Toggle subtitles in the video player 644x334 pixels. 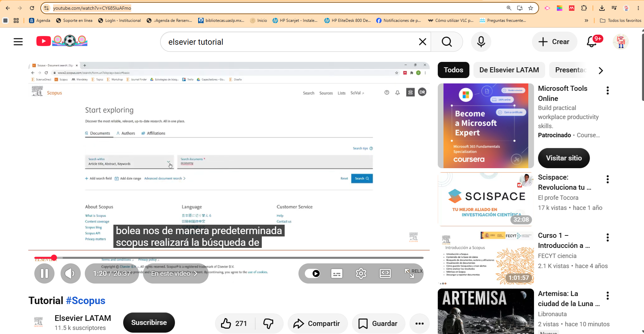337,273
